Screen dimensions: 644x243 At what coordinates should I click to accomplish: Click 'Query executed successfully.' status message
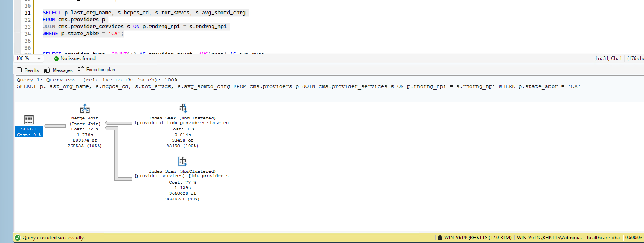(53, 238)
